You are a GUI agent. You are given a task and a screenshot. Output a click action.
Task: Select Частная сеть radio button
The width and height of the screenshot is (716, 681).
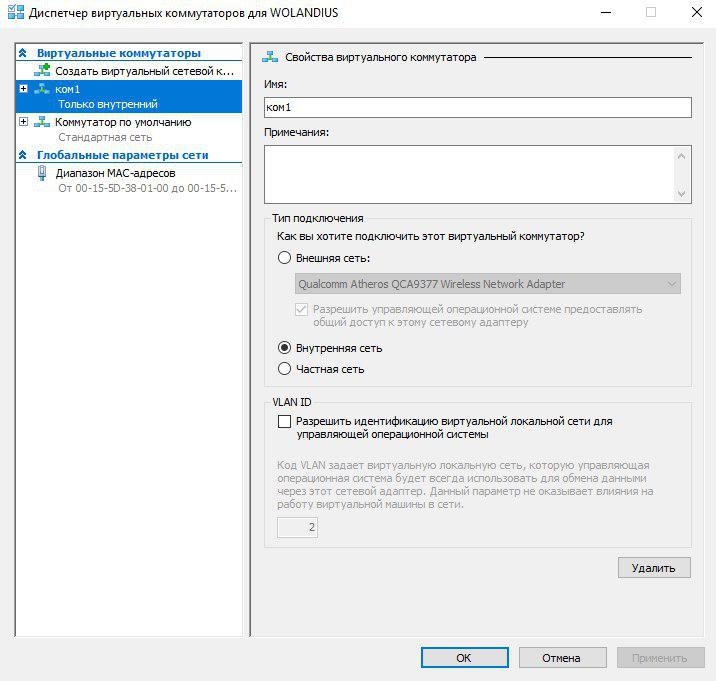click(x=284, y=369)
